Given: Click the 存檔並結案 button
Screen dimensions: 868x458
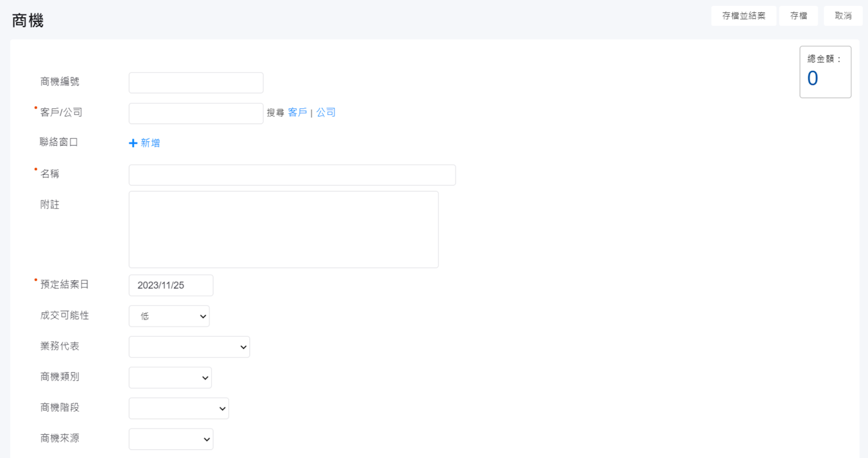Looking at the screenshot, I should 743,16.
